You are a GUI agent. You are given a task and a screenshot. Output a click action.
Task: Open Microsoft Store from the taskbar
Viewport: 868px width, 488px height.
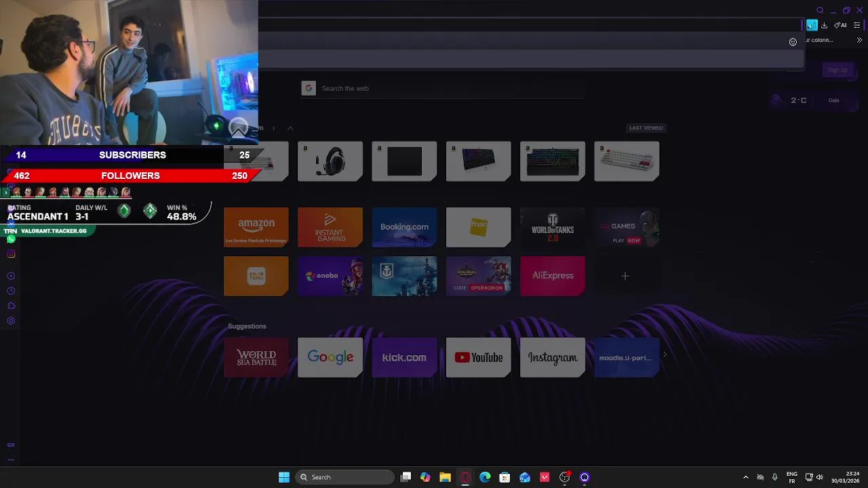tap(505, 477)
